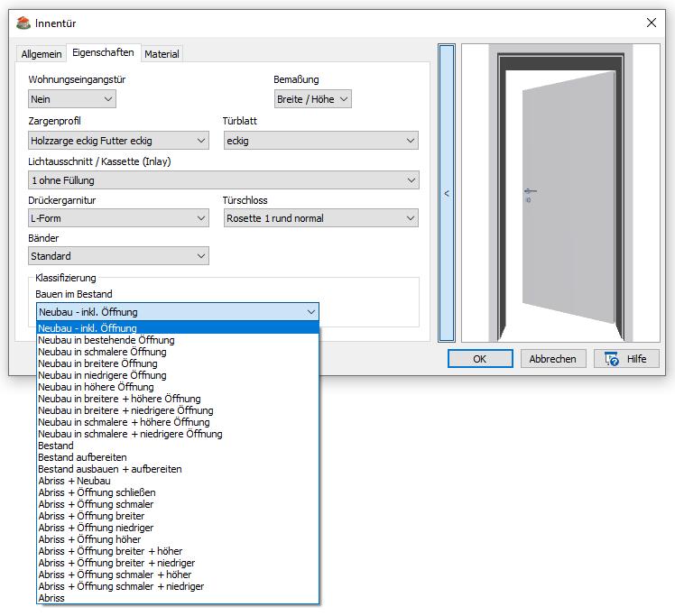675x616 pixels.
Task: Open the Türschloss Rosette dropdown
Action: pos(320,218)
